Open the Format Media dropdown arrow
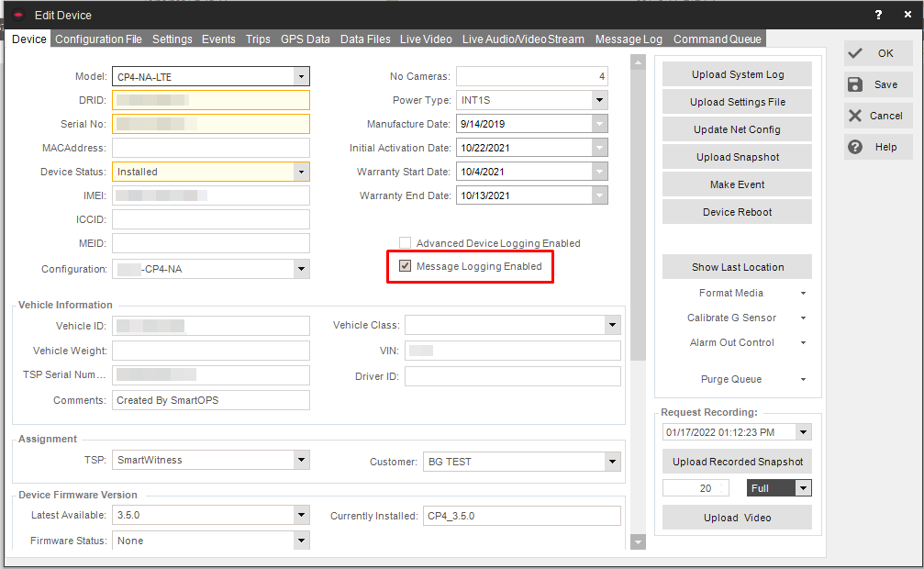The image size is (924, 569). [x=803, y=294]
